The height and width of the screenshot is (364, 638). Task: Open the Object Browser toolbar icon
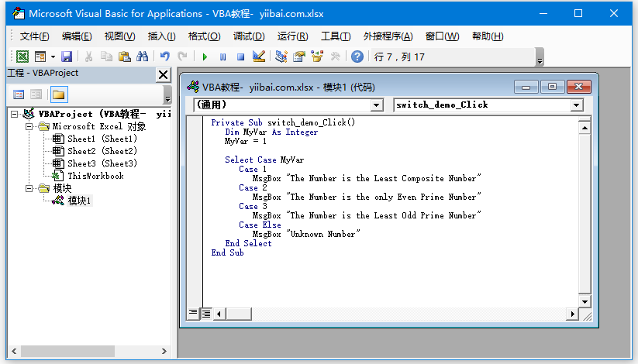[x=317, y=57]
